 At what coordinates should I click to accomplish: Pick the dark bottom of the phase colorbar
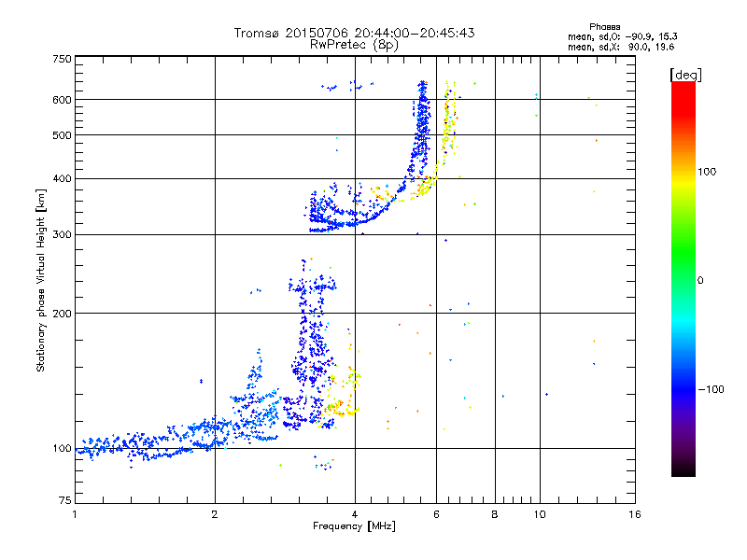click(684, 467)
